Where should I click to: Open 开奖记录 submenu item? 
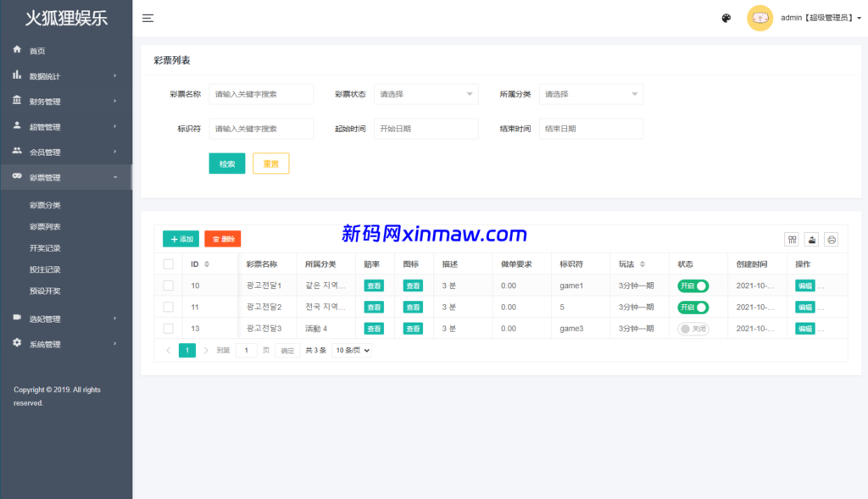click(45, 248)
